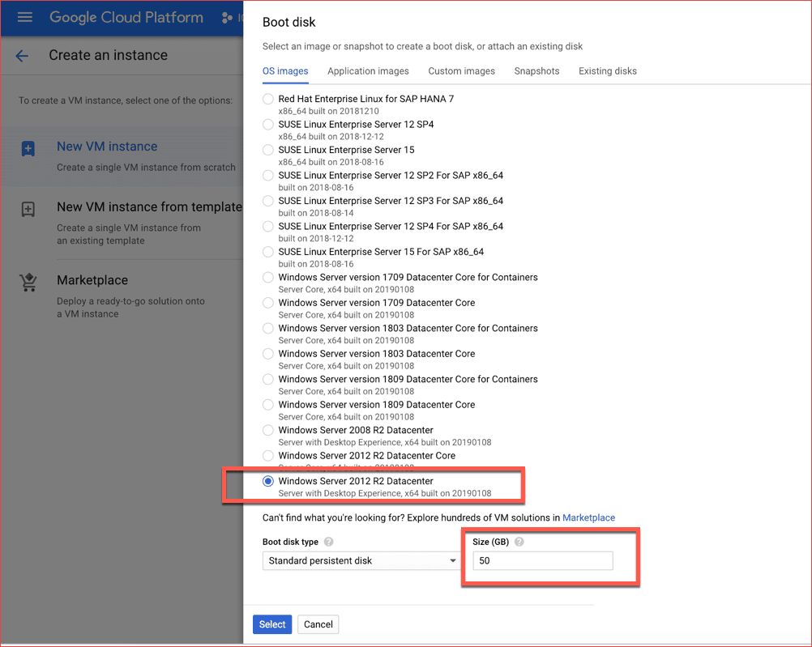Select Windows Server version 1809 Datacenter Core
The image size is (812, 647).
[x=267, y=404]
